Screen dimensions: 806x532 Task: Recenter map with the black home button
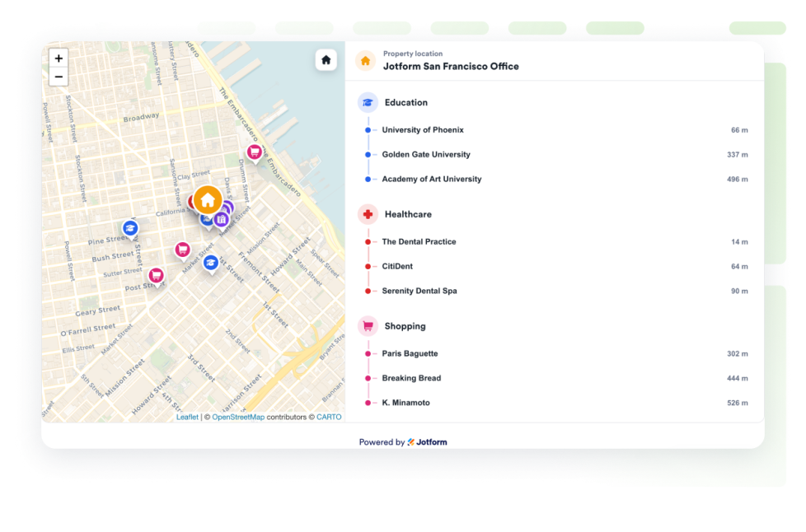pos(326,60)
